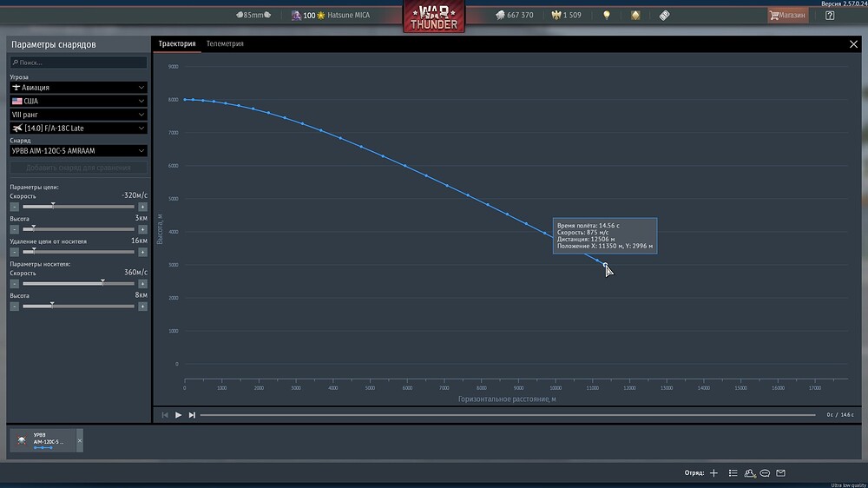The height and width of the screenshot is (488, 868).
Task: Click the help question mark icon
Action: [x=830, y=16]
